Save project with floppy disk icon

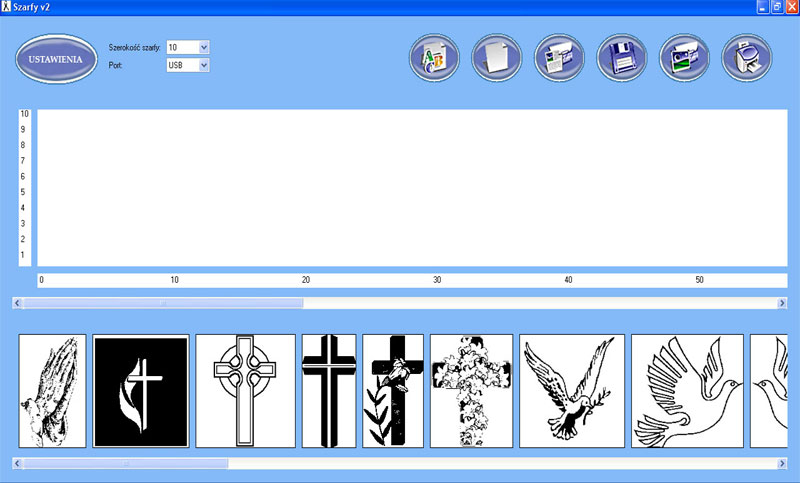(621, 58)
